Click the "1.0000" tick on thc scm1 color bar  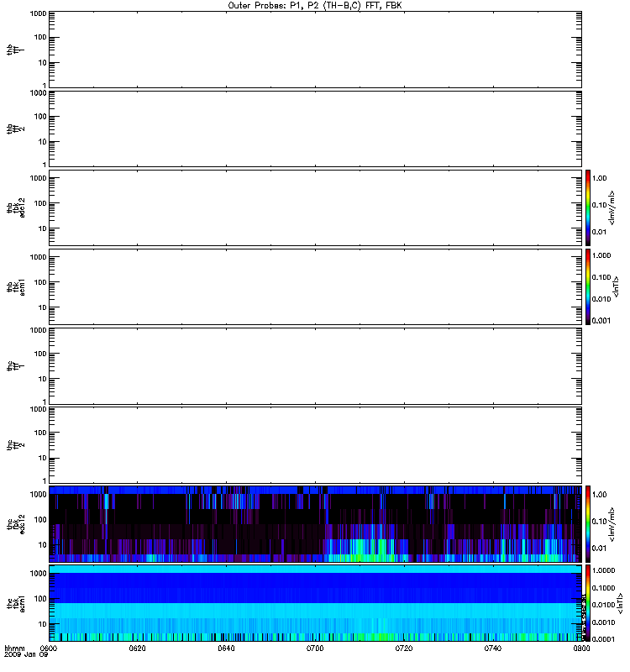(603, 570)
